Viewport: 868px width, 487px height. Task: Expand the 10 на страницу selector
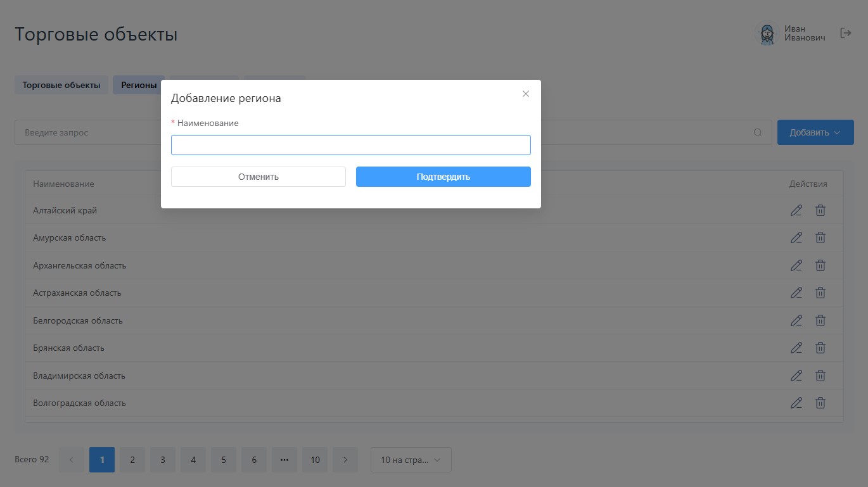pyautogui.click(x=411, y=460)
